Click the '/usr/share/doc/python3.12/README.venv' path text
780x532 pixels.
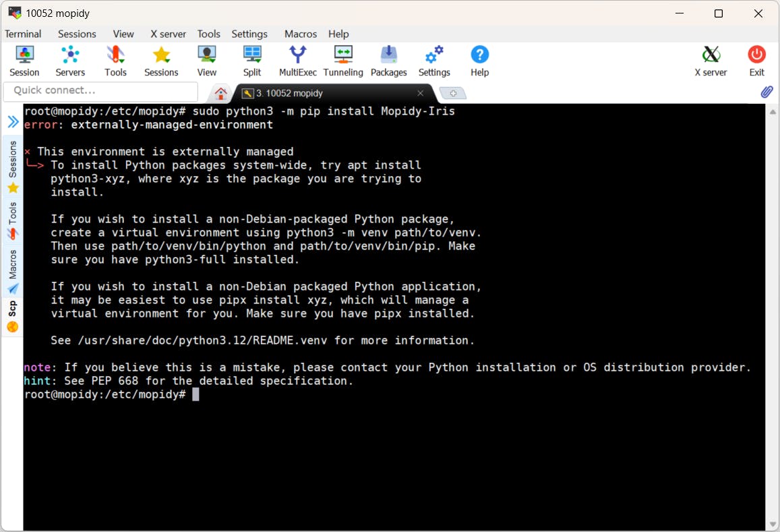(202, 341)
